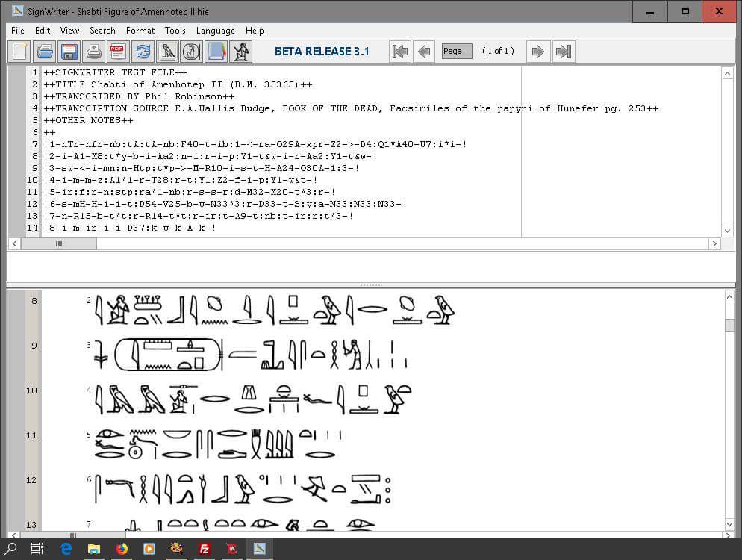Click editor horizontal scrollbar right arrow
This screenshot has width=742, height=560.
(714, 244)
